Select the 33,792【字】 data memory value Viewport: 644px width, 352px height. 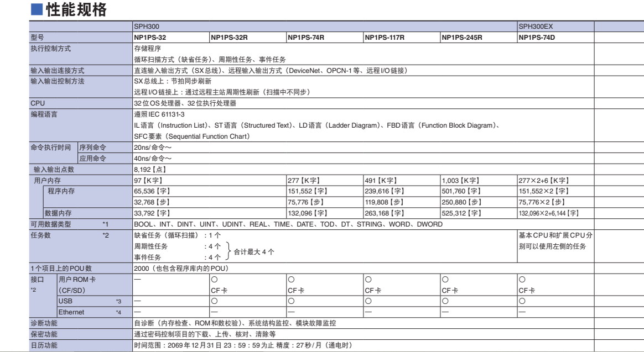point(152,213)
